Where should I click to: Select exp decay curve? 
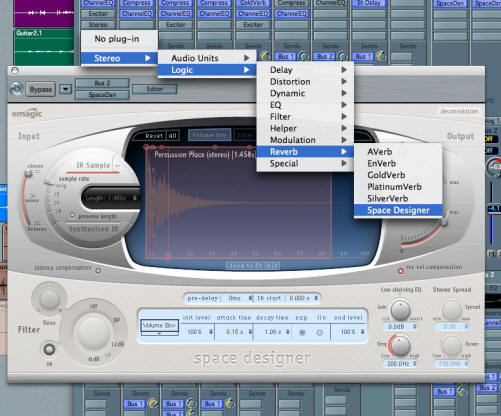302,332
